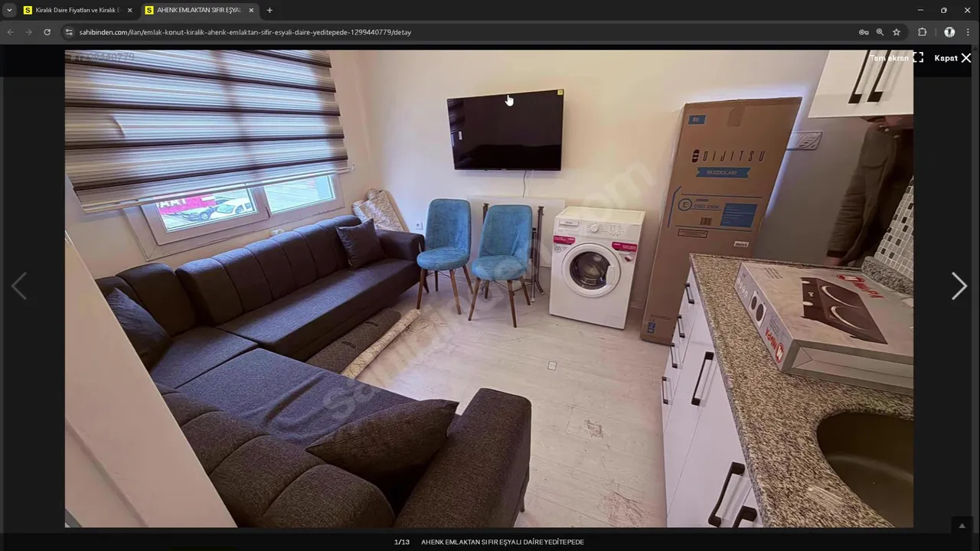Go back to the previous page
The height and width of the screenshot is (551, 980).
coord(11,32)
